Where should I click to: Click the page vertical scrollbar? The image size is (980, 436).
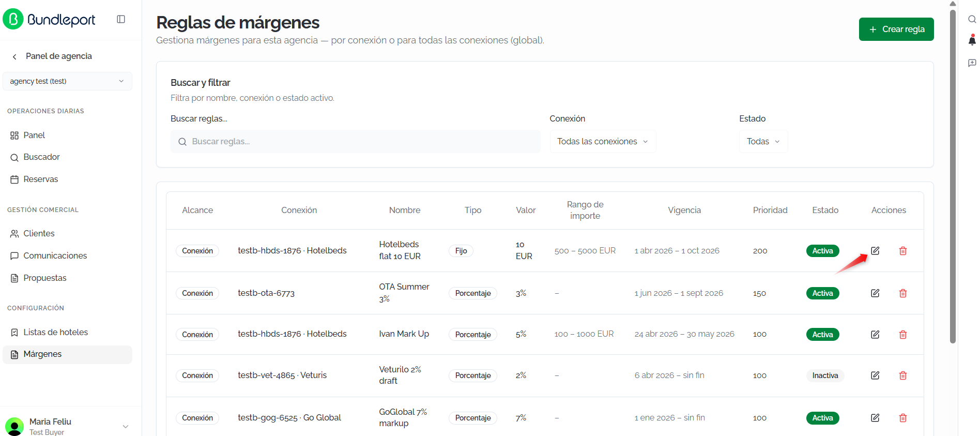[x=953, y=176]
